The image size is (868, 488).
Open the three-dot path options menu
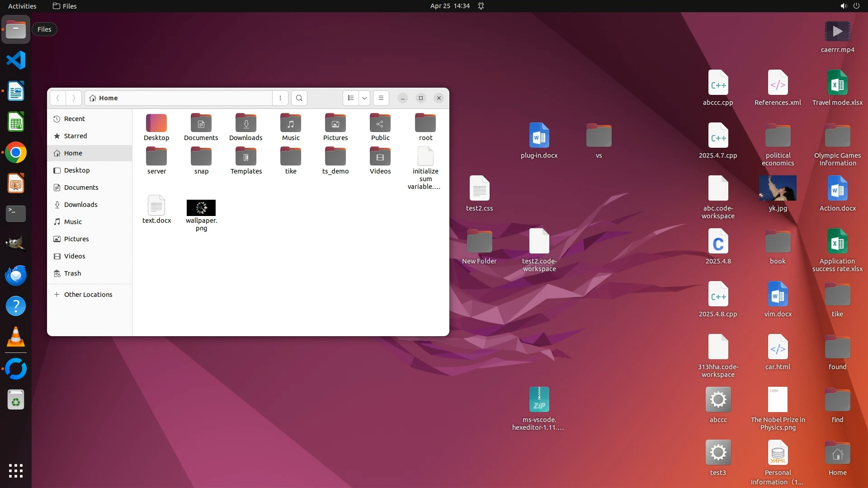click(x=280, y=98)
